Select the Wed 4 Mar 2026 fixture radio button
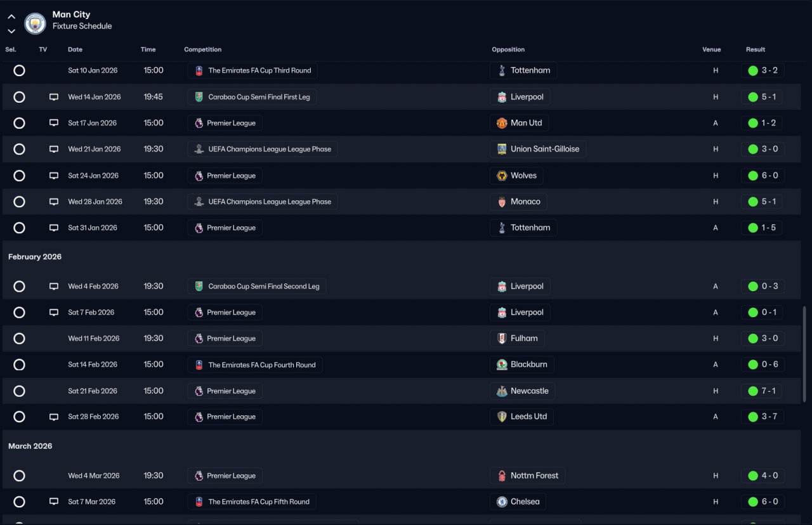Image resolution: width=812 pixels, height=525 pixels. click(19, 476)
